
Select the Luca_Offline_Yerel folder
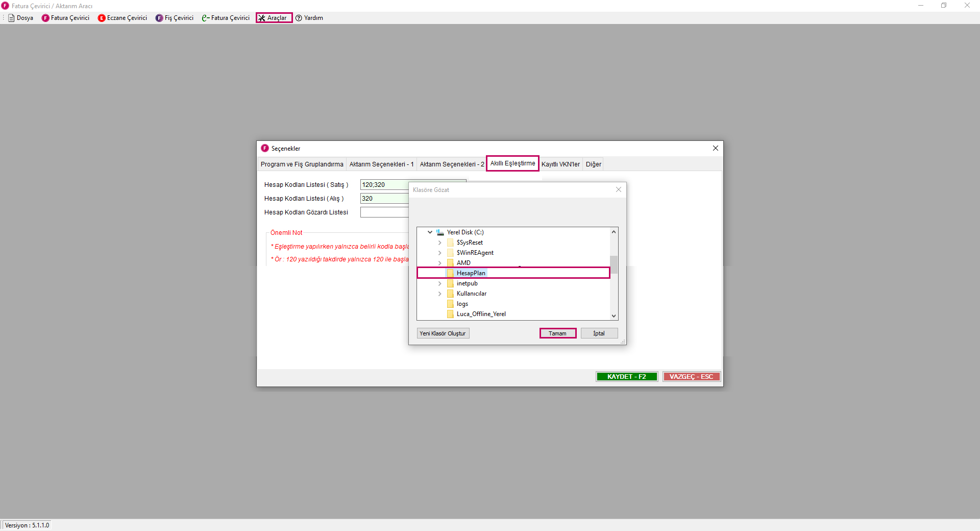coord(481,314)
